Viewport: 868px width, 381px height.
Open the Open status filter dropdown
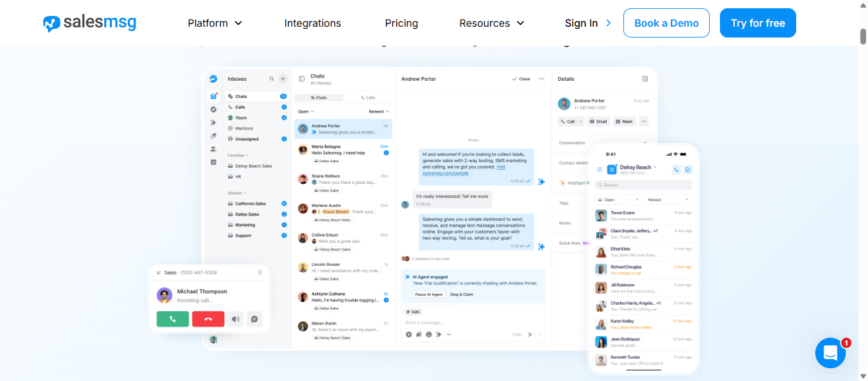(x=306, y=111)
